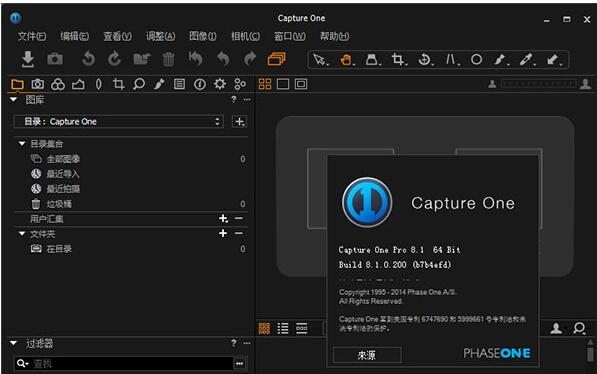Screen dimensions: 597x374
Task: Click the orange variants copy icon
Action: pos(277,59)
